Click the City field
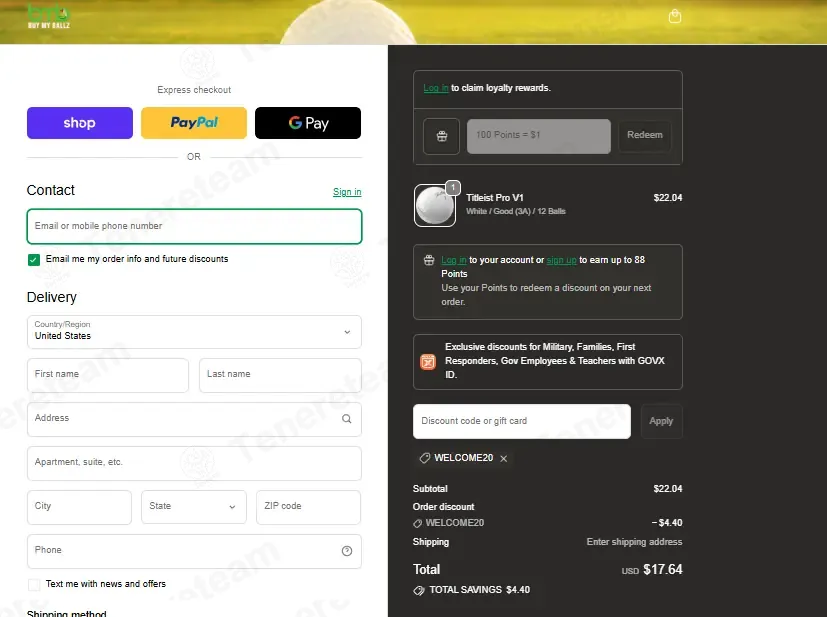The height and width of the screenshot is (617, 827). point(79,507)
